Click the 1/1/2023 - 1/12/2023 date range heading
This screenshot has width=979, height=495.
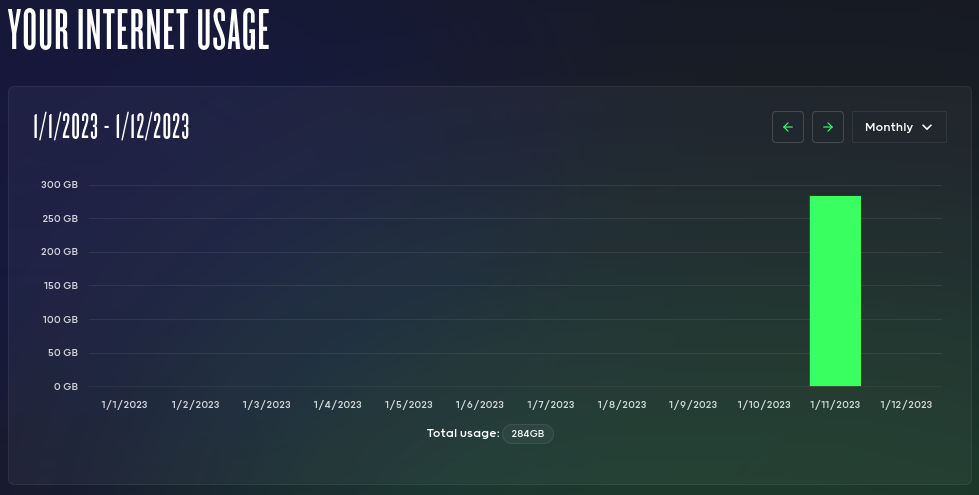(x=111, y=127)
